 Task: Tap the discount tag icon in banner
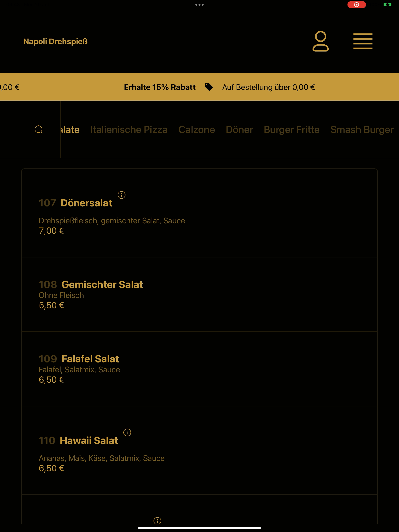click(x=209, y=87)
